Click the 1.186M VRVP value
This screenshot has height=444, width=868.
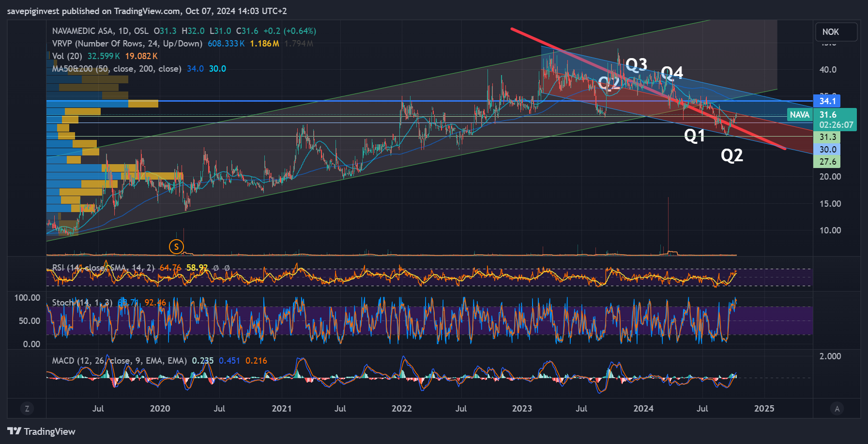[x=264, y=44]
